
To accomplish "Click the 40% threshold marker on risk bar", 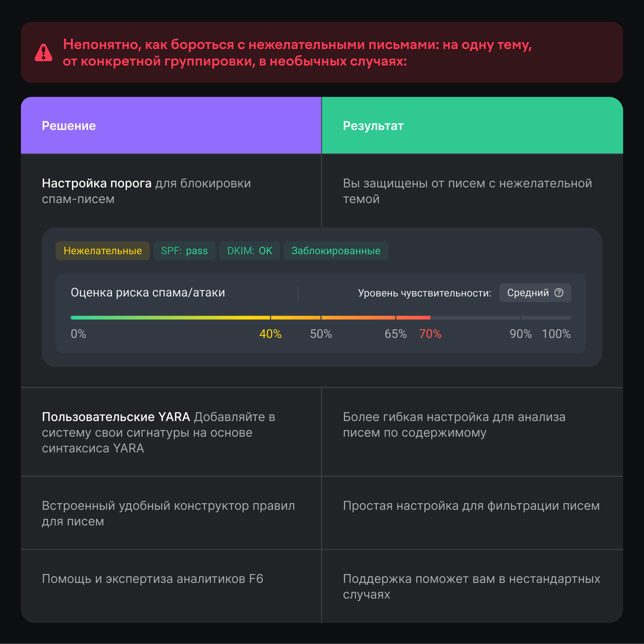I will (270, 318).
